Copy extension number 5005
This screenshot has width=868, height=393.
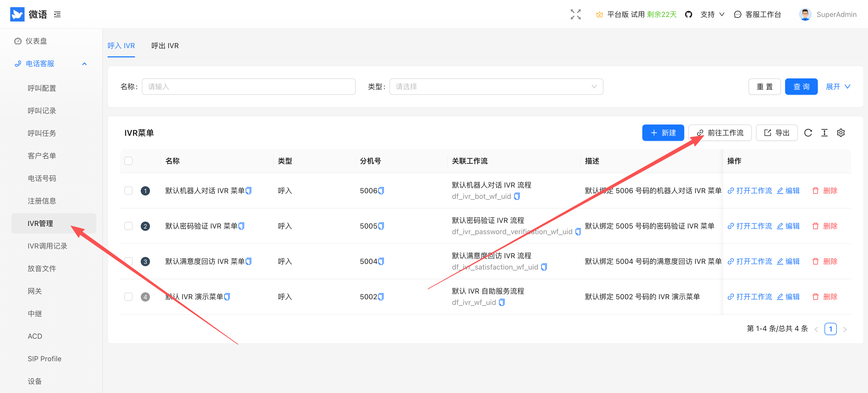pyautogui.click(x=381, y=226)
